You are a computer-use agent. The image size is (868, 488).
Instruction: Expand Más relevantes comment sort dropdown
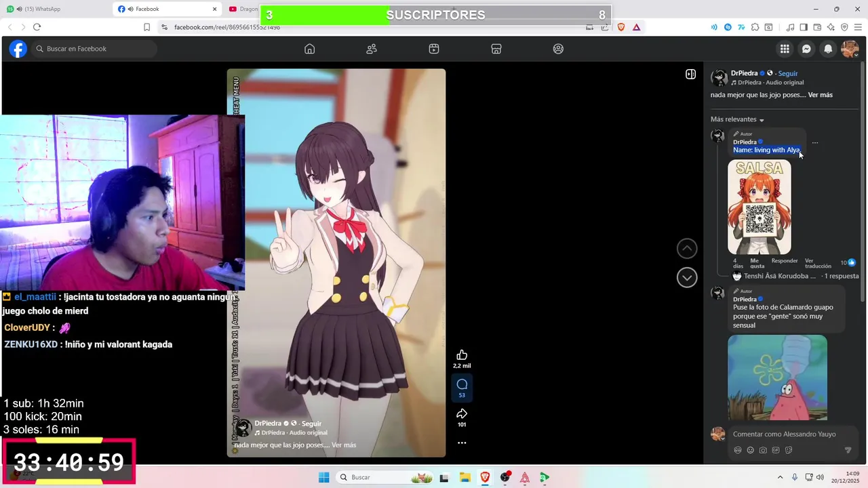[738, 119]
